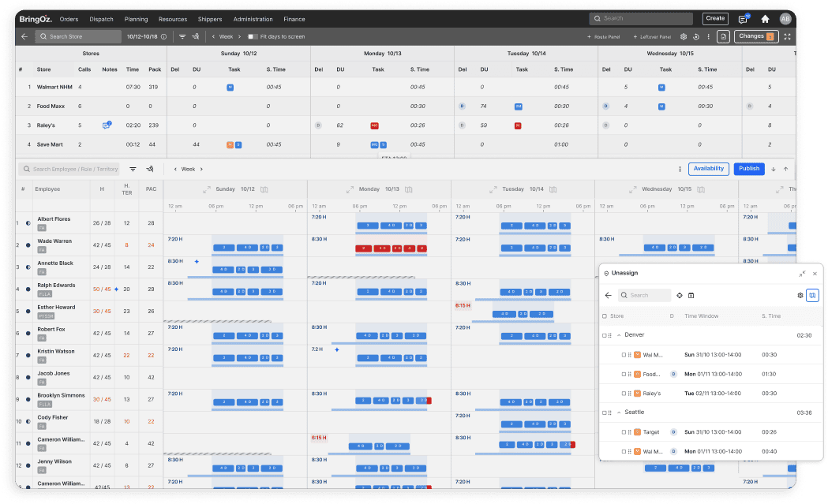Open the Availability button
828x504 pixels.
click(709, 169)
